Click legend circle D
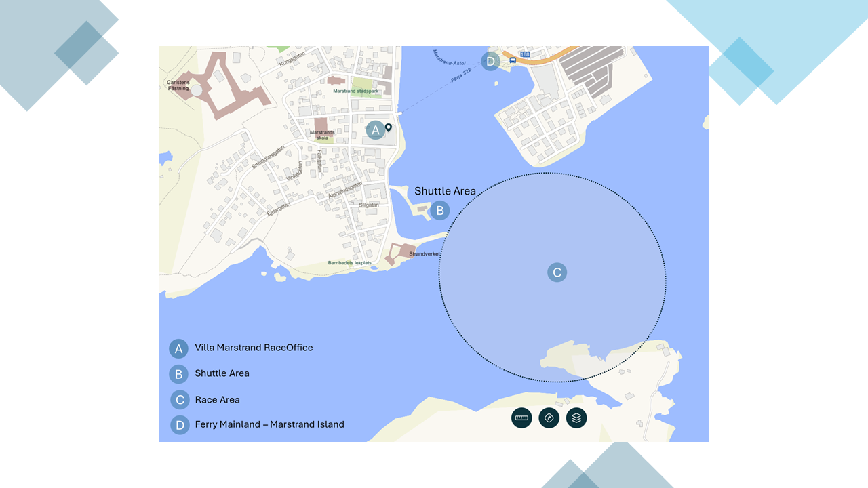This screenshot has width=868, height=488. 180,425
